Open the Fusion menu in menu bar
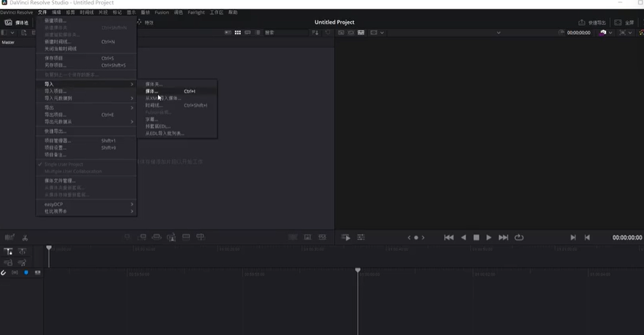 pos(162,12)
